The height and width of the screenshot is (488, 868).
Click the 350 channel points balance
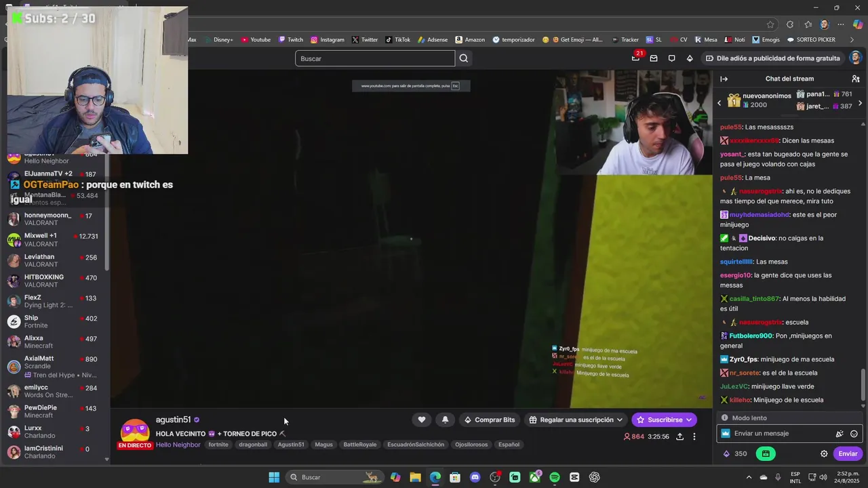[x=735, y=454]
